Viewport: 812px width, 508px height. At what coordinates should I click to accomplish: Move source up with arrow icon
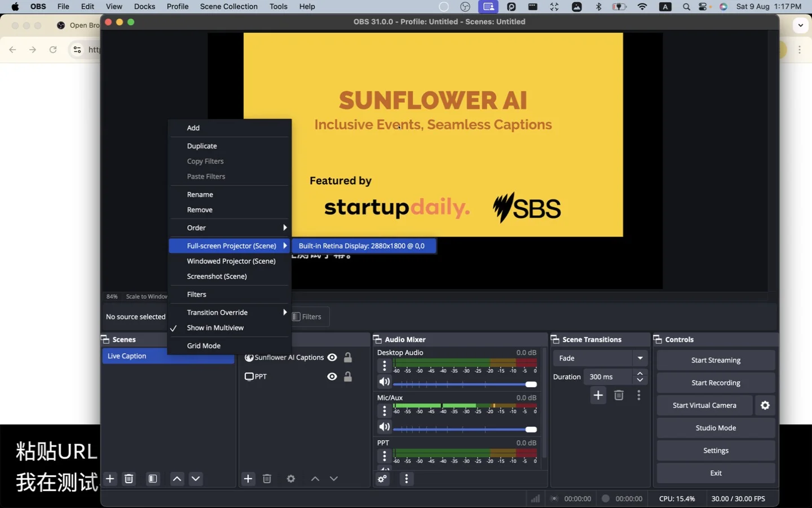[315, 479]
